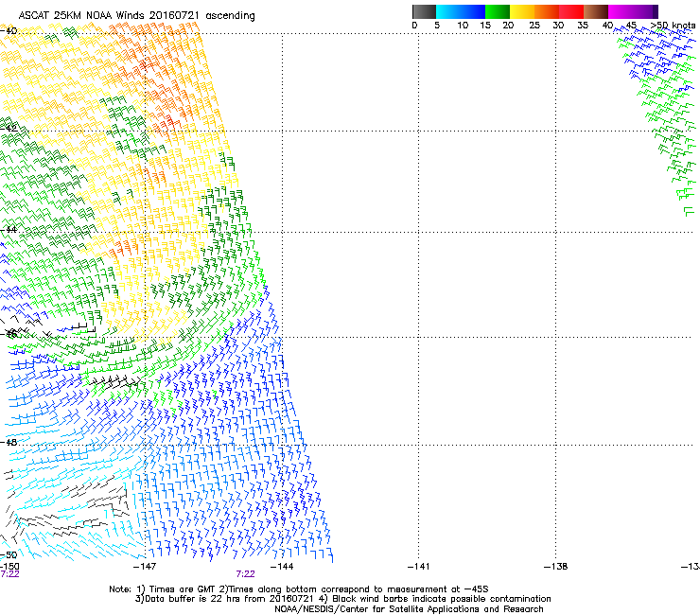Viewport: 700px width, 615px height.
Task: Pick the red 30-35 knot color bar segment
Action: [x=571, y=11]
